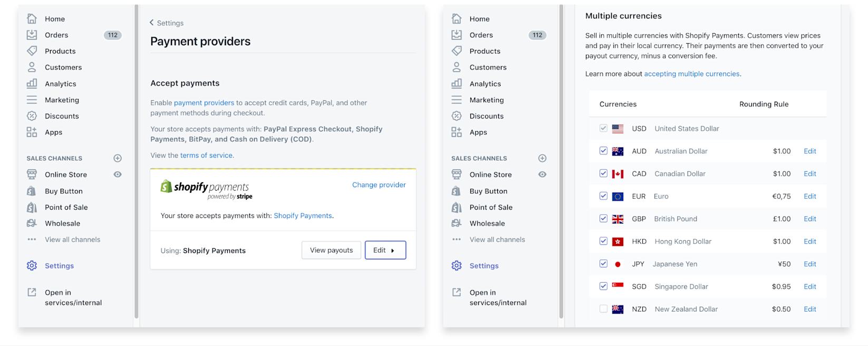
Task: Click Products tag icon in right panel
Action: tap(457, 51)
